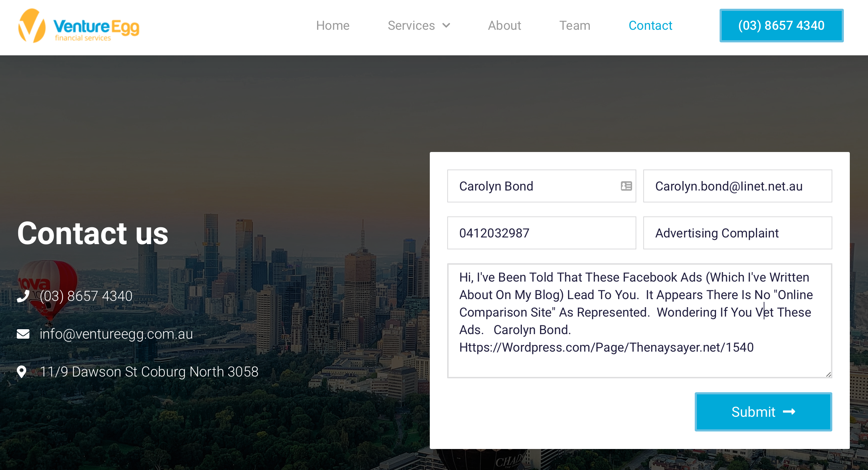868x470 pixels.
Task: Focus the name field with Carolyn Bond
Action: click(x=532, y=186)
